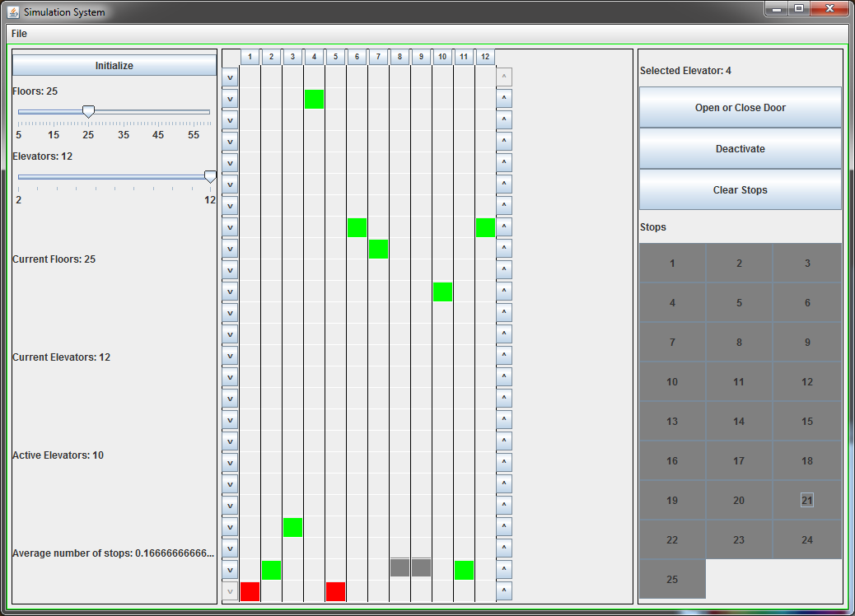Maximize the Simulation System window
The width and height of the screenshot is (855, 616).
pos(799,9)
